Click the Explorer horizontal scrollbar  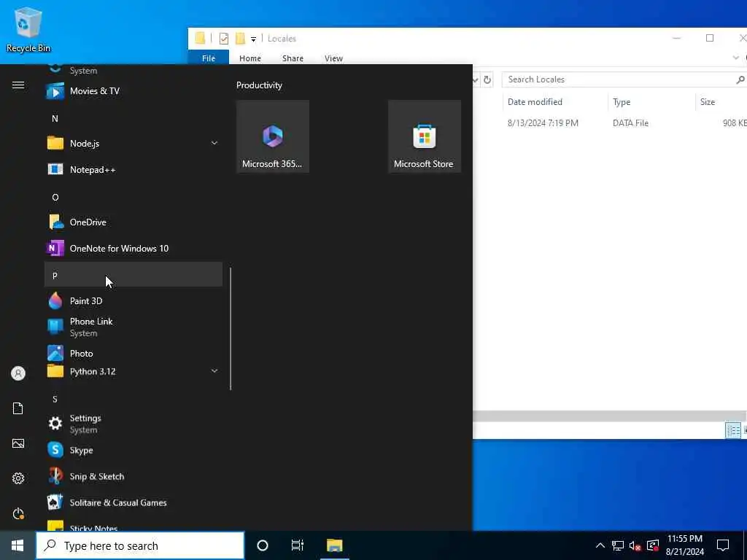(609, 416)
